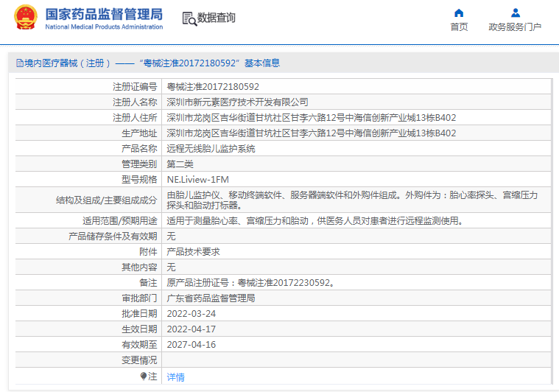Click the 批准日期 row label

click(x=139, y=314)
